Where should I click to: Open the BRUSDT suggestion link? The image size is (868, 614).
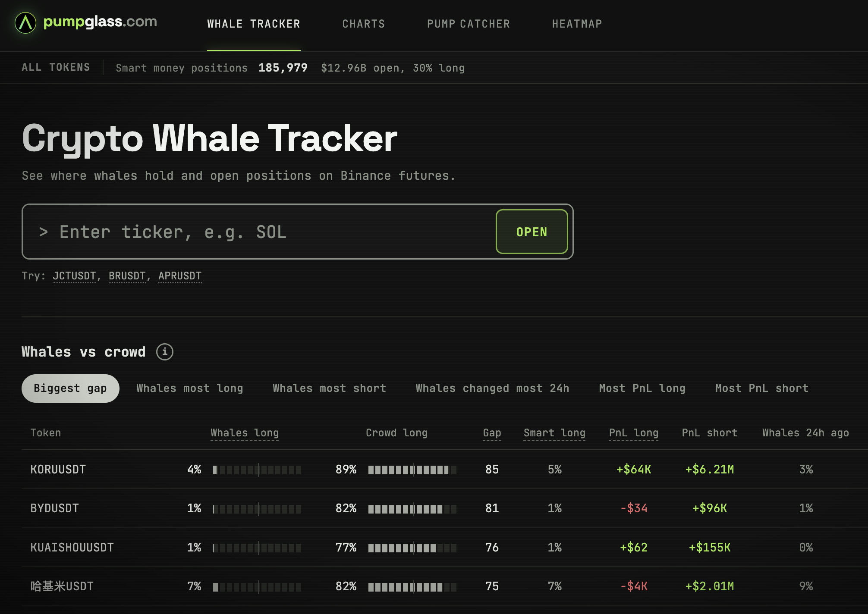click(127, 276)
